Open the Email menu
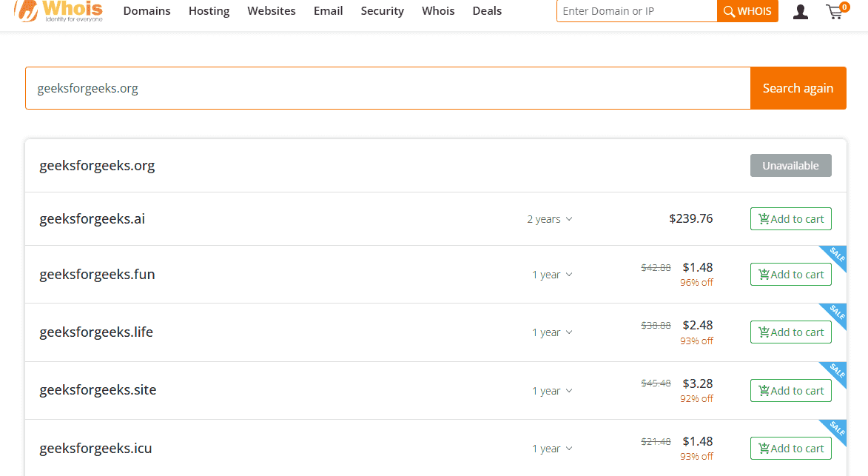The image size is (868, 476). pos(329,11)
